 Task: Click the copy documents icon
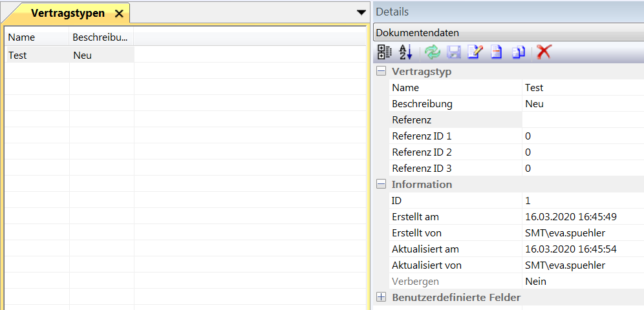pyautogui.click(x=518, y=52)
